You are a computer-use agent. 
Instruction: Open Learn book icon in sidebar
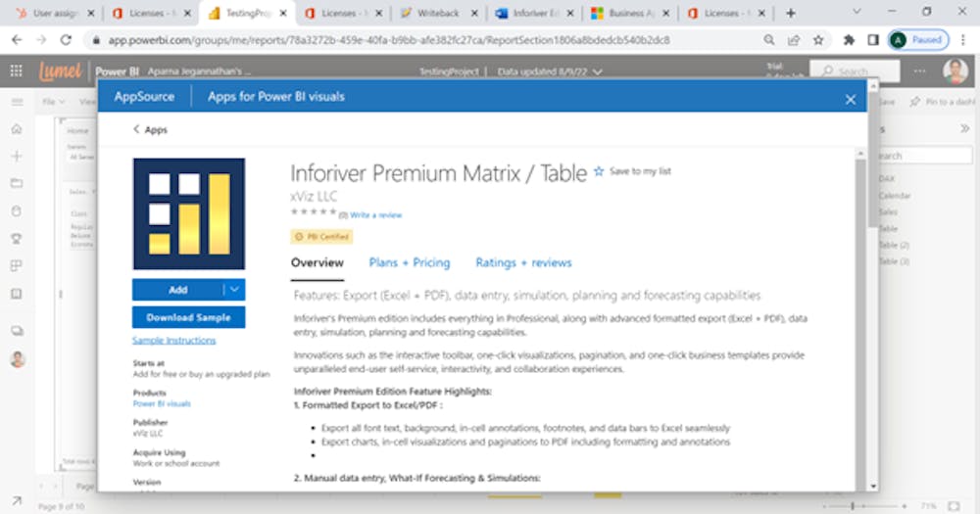point(17,294)
